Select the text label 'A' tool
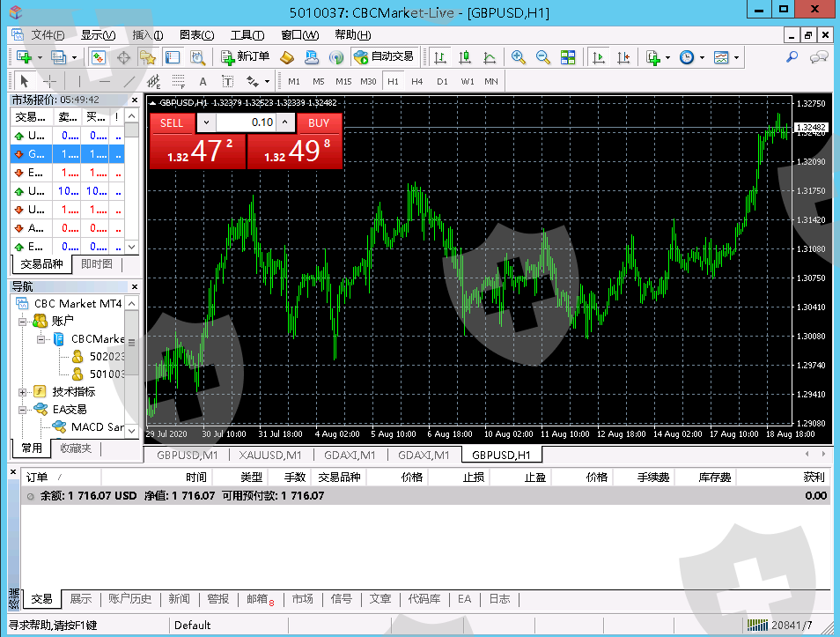The height and width of the screenshot is (637, 840). pyautogui.click(x=203, y=81)
